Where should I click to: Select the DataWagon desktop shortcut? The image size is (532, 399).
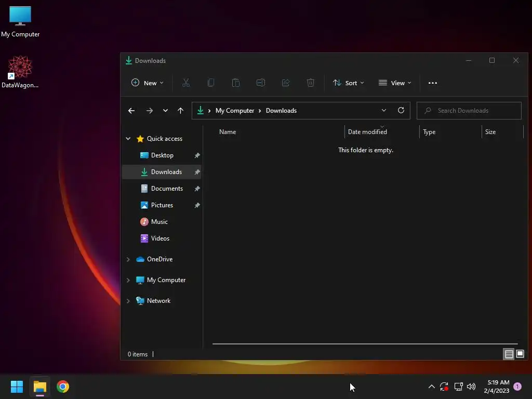point(20,72)
